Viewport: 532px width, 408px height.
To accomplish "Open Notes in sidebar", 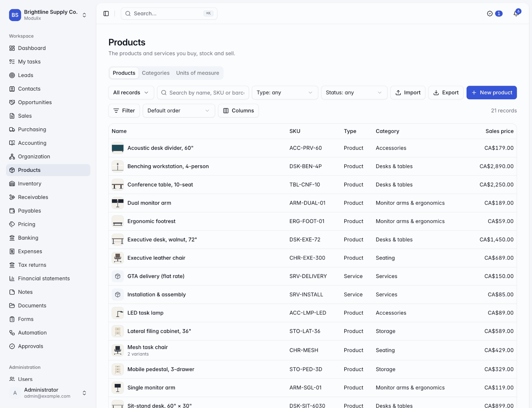I will 48,292.
